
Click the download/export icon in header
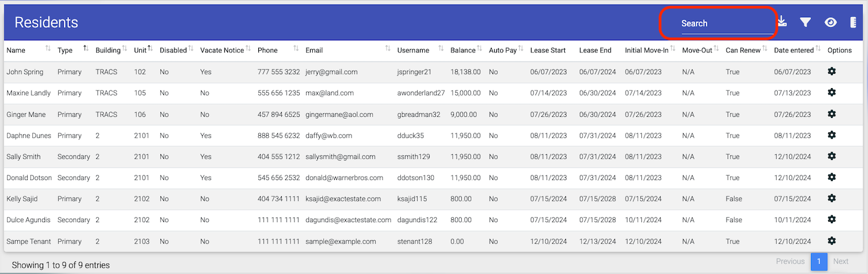(x=782, y=22)
